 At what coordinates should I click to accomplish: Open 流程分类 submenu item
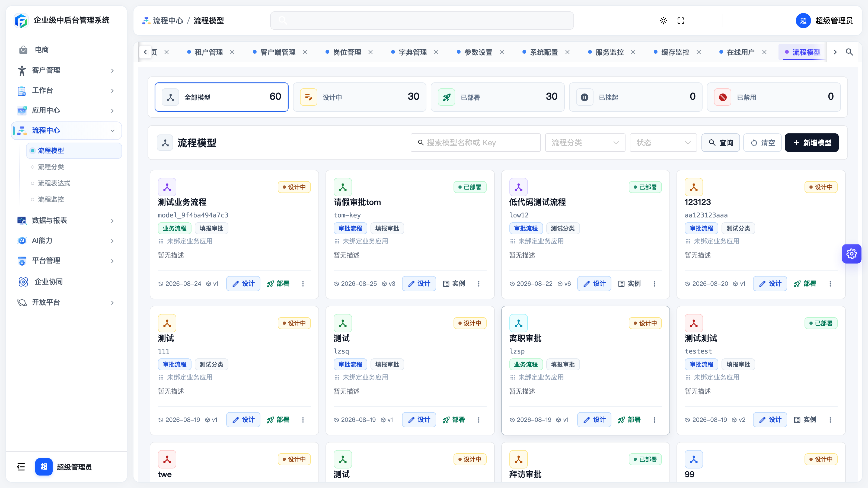point(74,167)
